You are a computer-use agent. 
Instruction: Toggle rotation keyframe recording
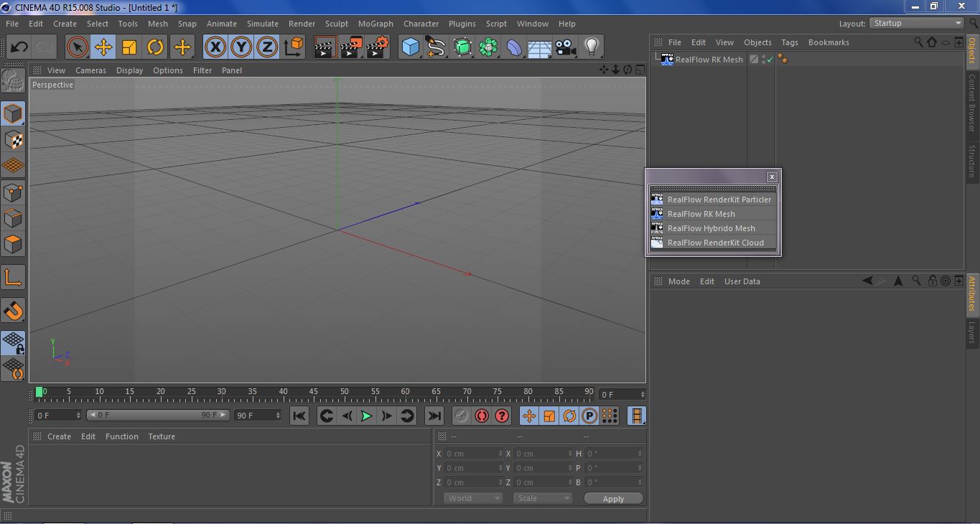[x=569, y=416]
